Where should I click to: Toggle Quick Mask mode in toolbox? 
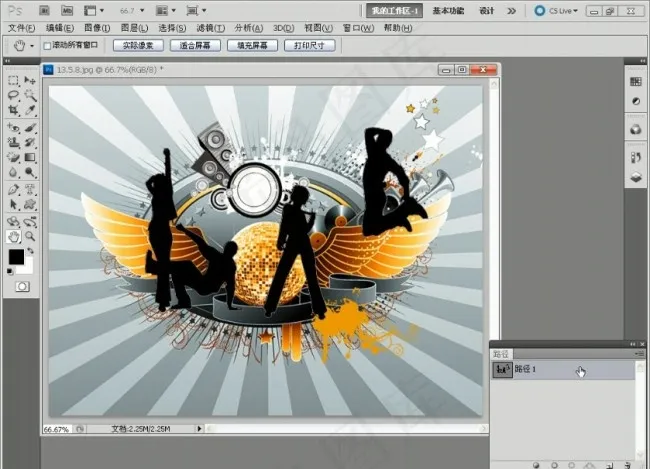coord(22,286)
